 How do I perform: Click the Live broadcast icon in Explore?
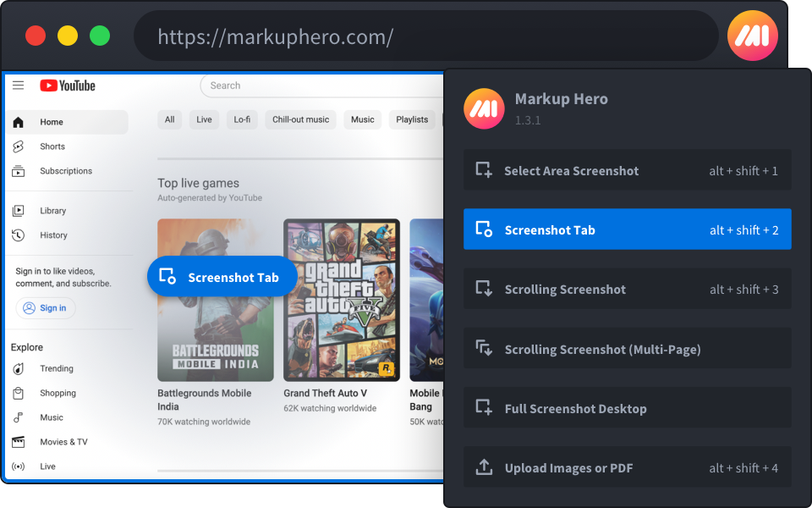[x=18, y=467]
